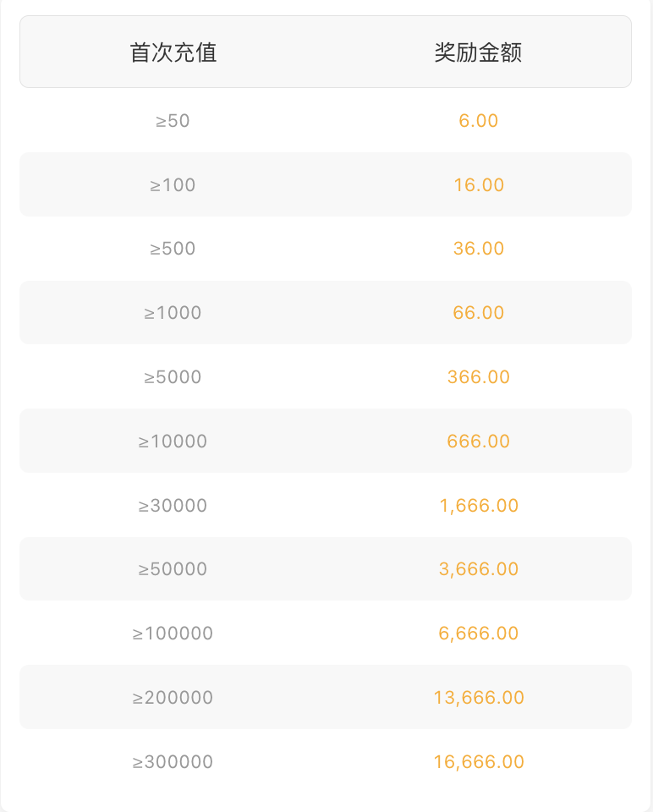Select the ≥300000 recharge tier
The image size is (653, 812).
click(x=173, y=762)
